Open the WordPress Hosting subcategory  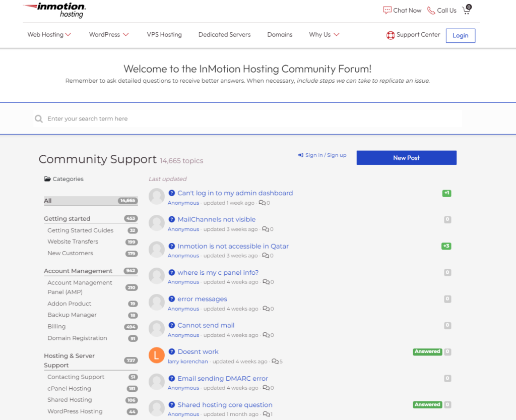pos(75,411)
